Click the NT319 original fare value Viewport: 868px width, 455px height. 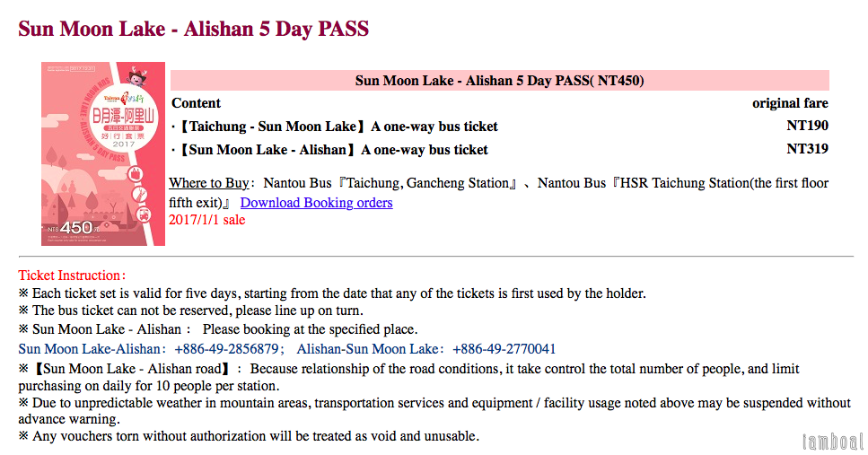point(807,149)
